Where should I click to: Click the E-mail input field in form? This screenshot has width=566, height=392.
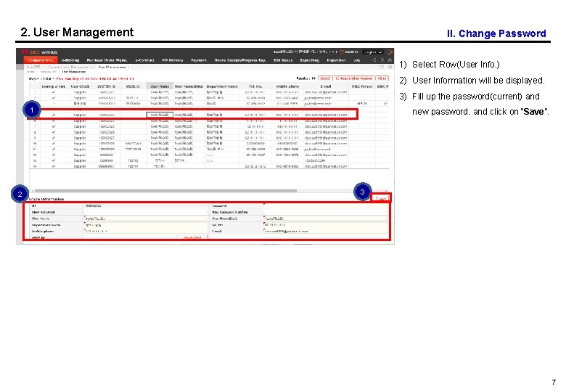(326, 231)
